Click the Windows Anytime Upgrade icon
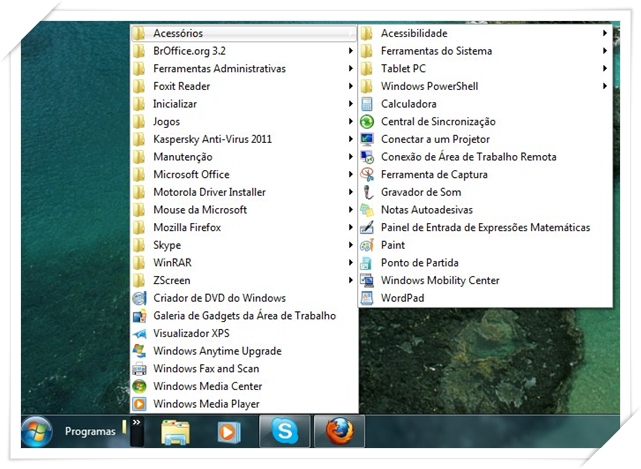Viewport: 641px width, 469px height. (x=139, y=351)
